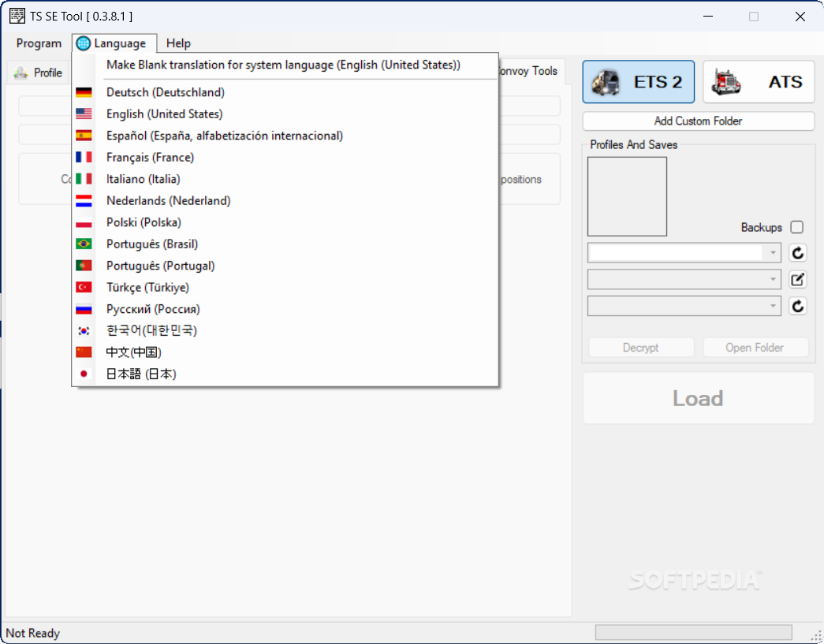Click the refresh icon beside the third combo box
824x644 pixels.
coord(797,306)
